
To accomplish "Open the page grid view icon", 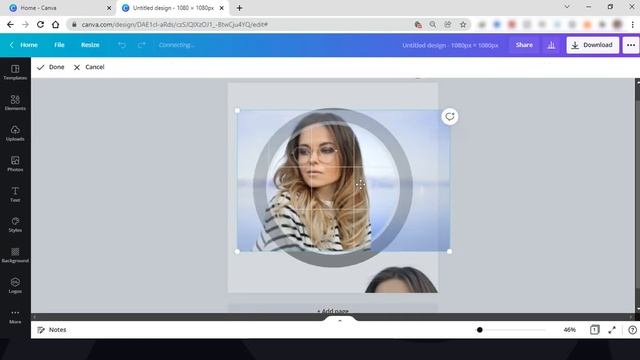I will [x=595, y=330].
